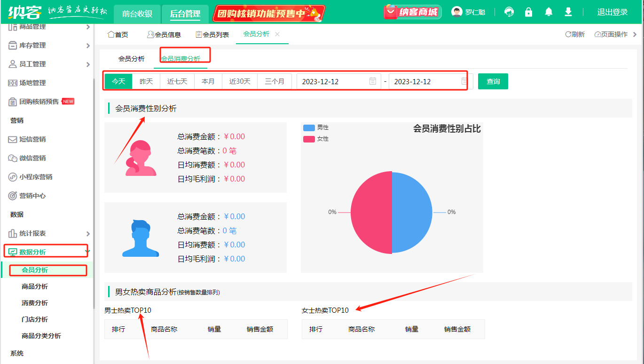
Task: Select the 三个月 date range option
Action: click(275, 81)
